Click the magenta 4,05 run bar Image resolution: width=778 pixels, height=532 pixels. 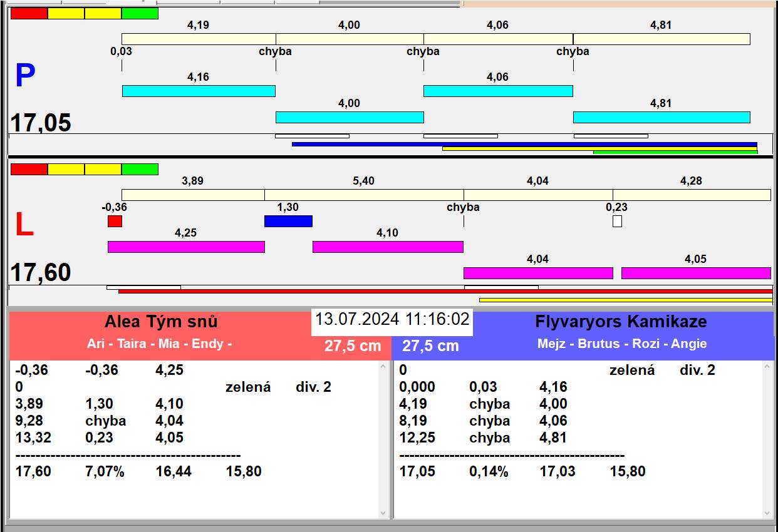click(696, 274)
